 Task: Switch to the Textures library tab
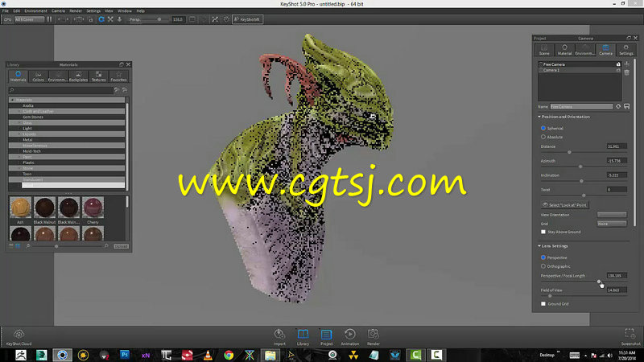coord(98,76)
